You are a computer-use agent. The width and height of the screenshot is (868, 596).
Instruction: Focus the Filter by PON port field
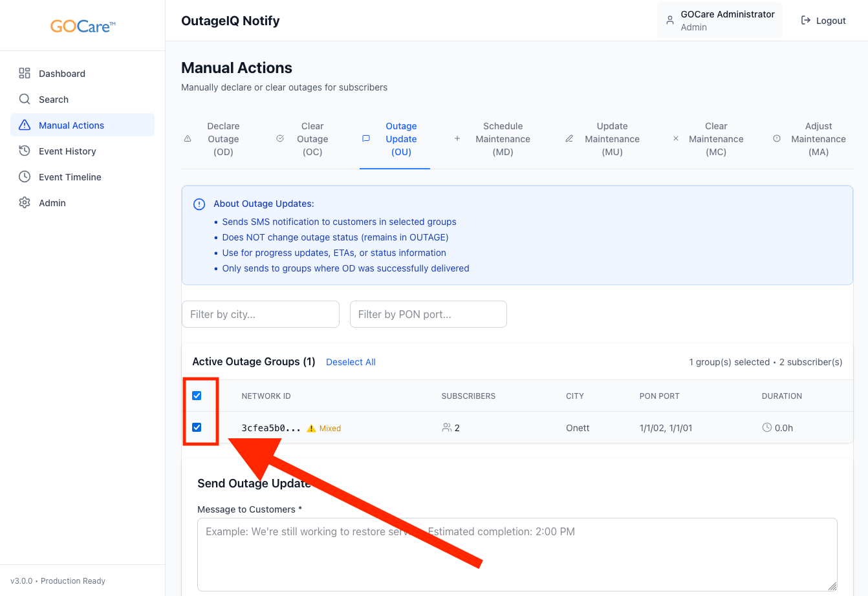tap(428, 314)
